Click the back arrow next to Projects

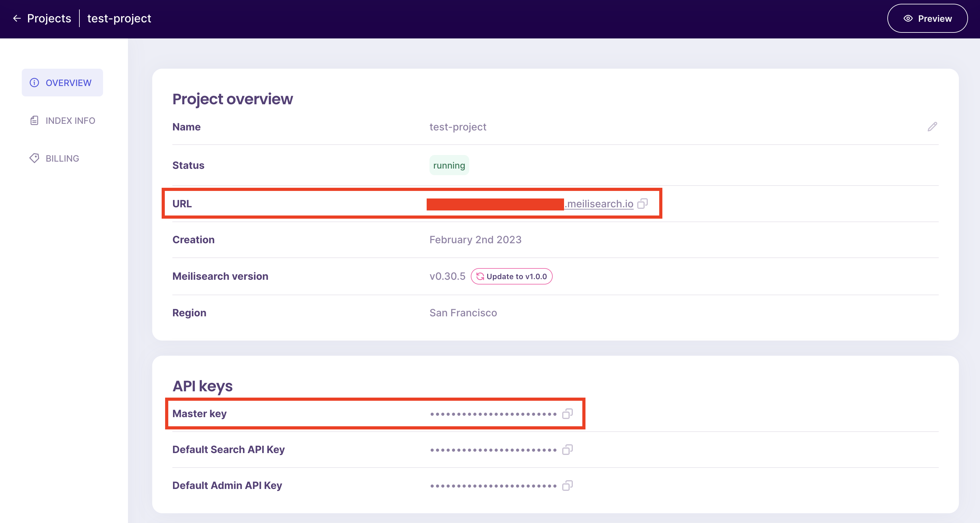pyautogui.click(x=17, y=18)
